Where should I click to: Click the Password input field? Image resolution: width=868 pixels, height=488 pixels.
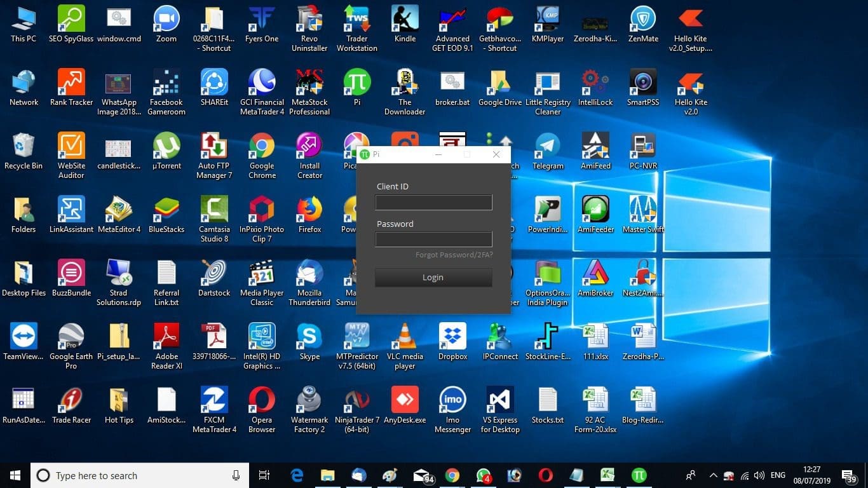(x=433, y=240)
